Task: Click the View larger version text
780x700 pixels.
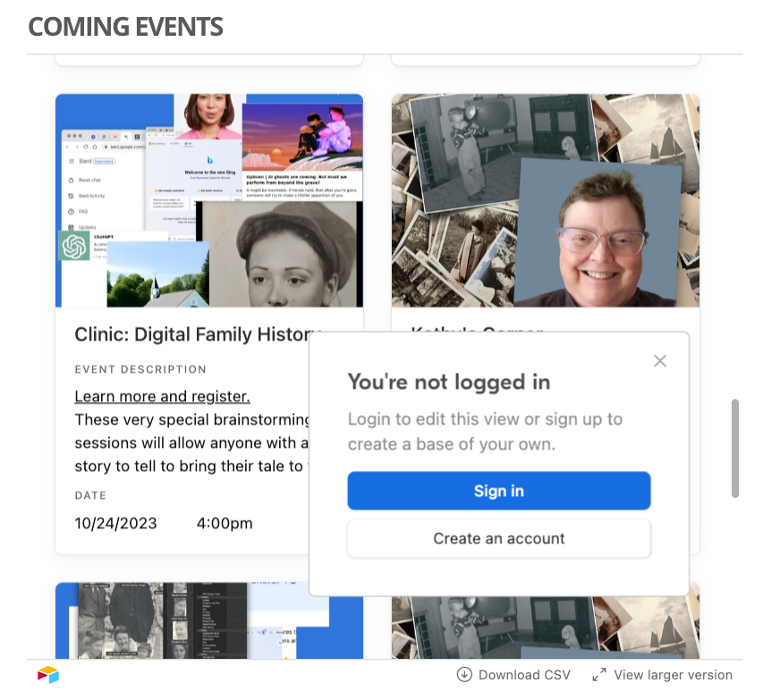Action: click(673, 675)
